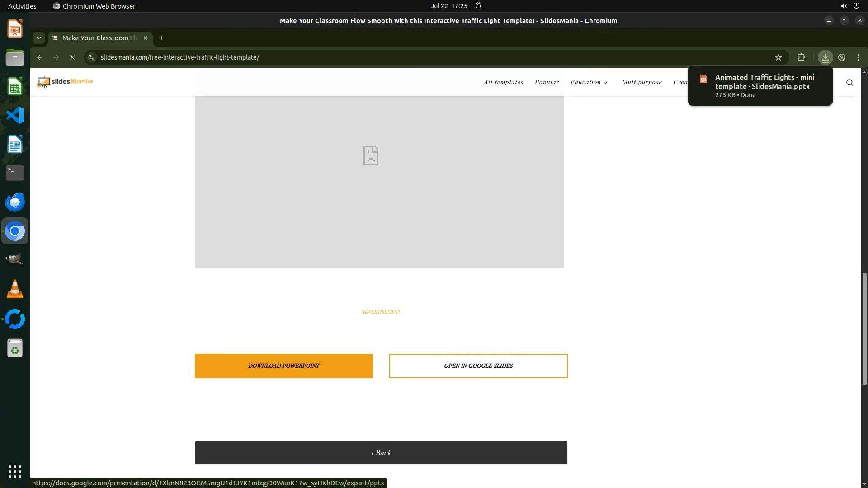Launch VLC from the dock

tap(15, 289)
